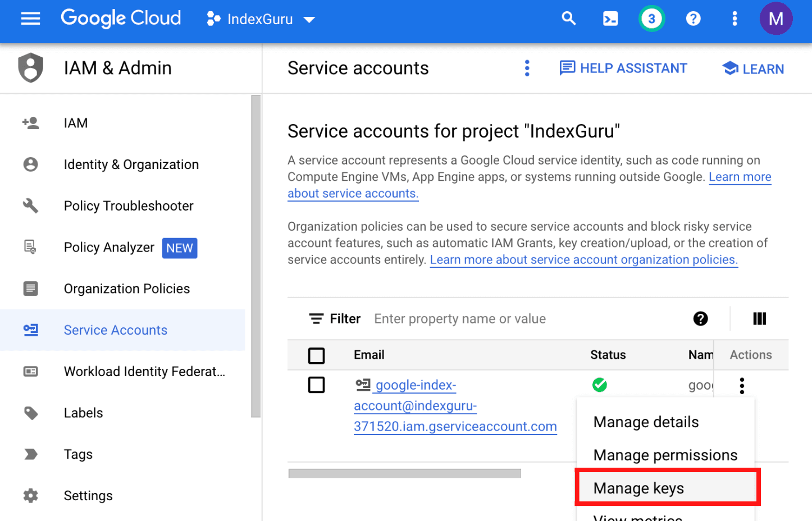Open Organization Policies

pos(127,289)
